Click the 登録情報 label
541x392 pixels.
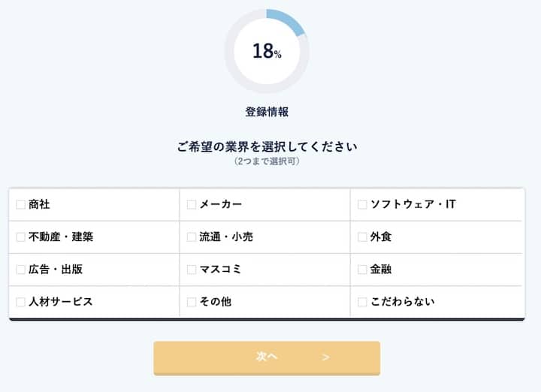(267, 112)
